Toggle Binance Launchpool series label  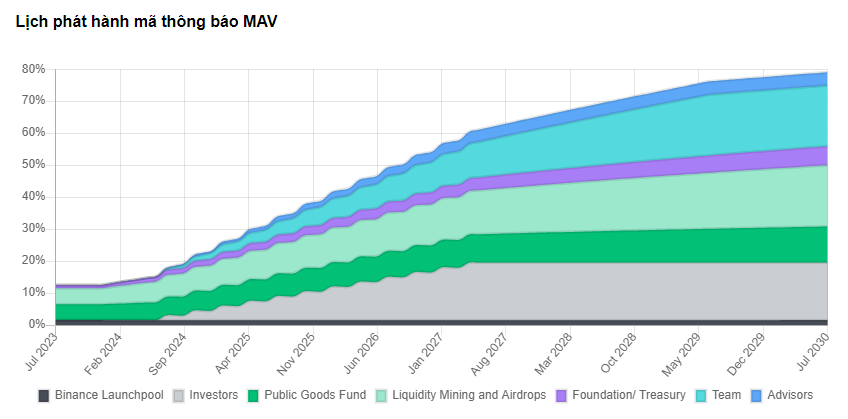pyautogui.click(x=109, y=395)
